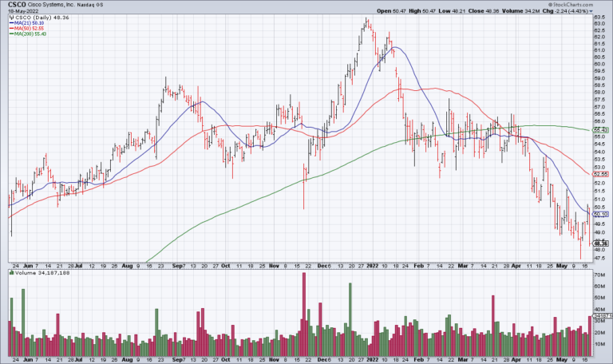Click the 63.5 label on the price axis
The height and width of the screenshot is (364, 613).
coord(599,18)
